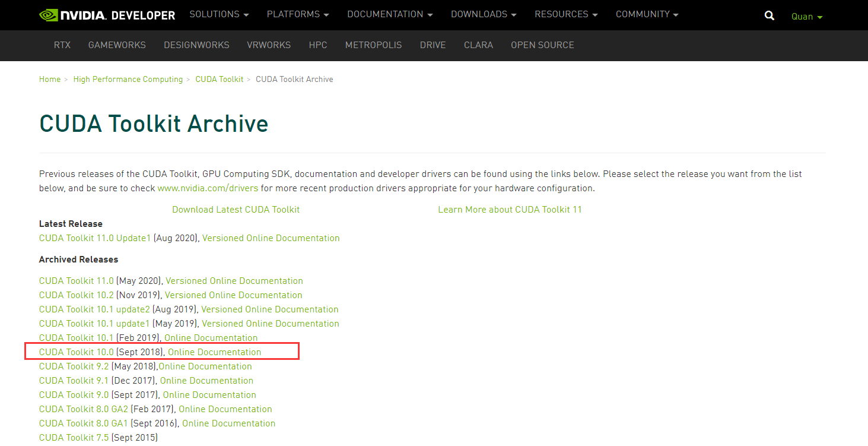Expand the Platforms dropdown menu
The width and height of the screenshot is (868, 446).
pos(298,14)
